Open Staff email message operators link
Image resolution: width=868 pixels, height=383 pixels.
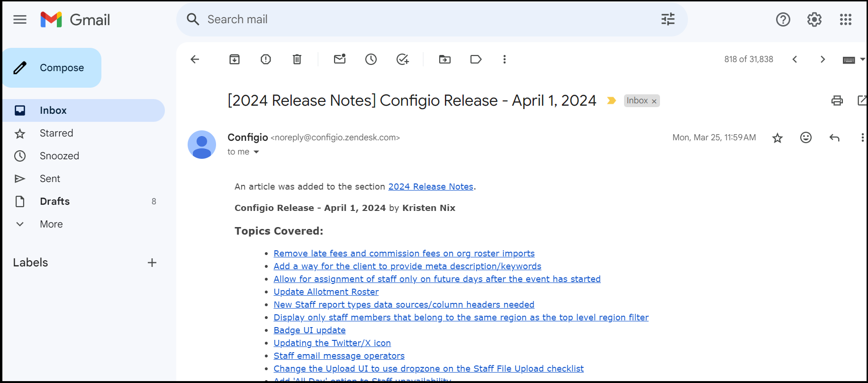pyautogui.click(x=339, y=356)
